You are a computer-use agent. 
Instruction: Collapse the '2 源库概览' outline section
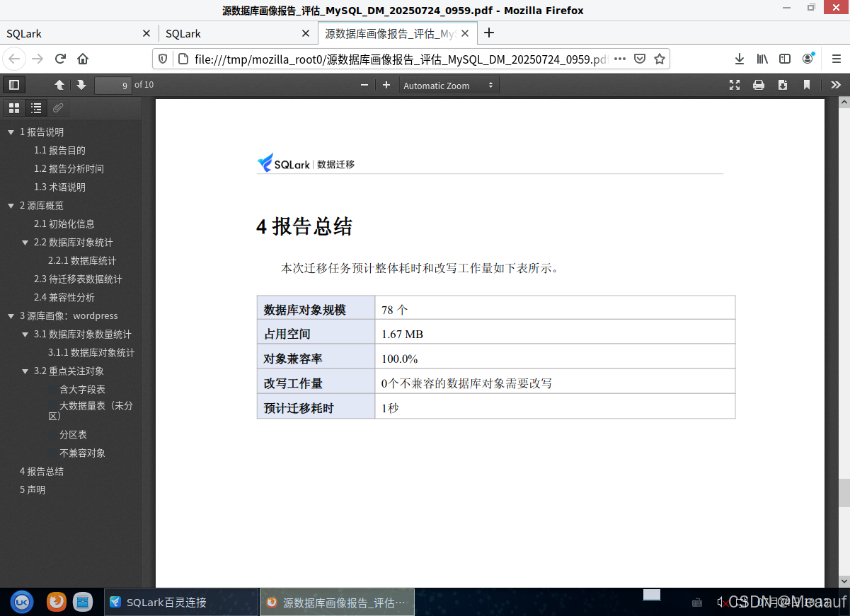click(x=11, y=206)
